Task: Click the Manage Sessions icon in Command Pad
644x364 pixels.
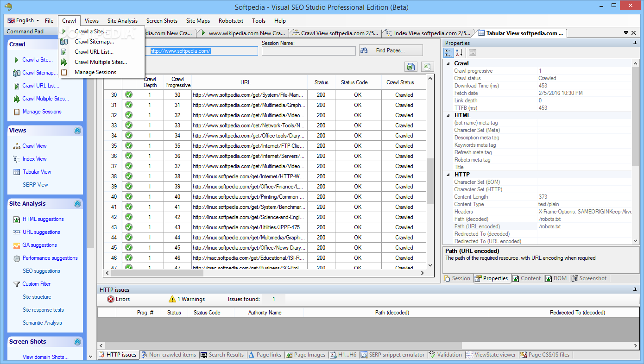Action: point(17,112)
